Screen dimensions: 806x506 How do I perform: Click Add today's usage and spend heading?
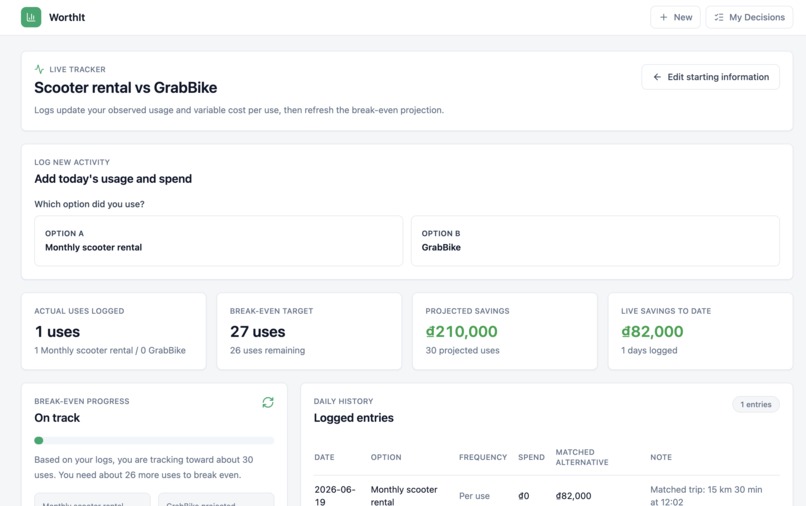click(x=113, y=178)
